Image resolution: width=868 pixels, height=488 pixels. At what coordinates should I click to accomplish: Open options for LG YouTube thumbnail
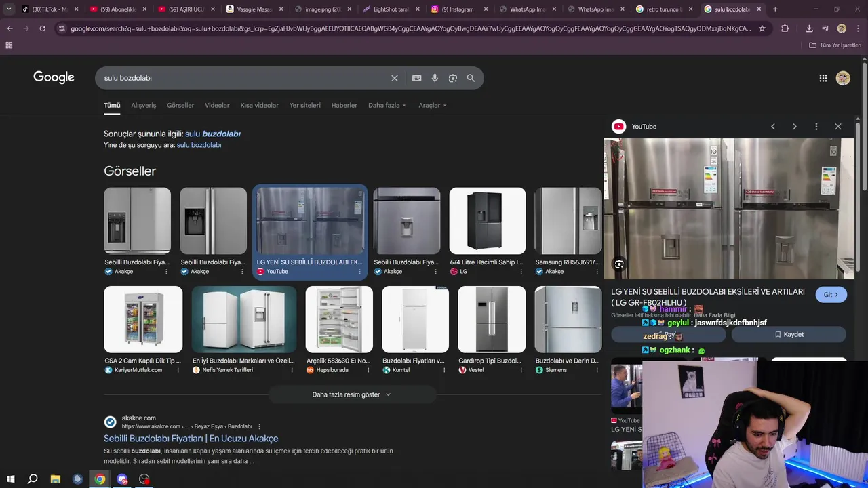tap(360, 272)
